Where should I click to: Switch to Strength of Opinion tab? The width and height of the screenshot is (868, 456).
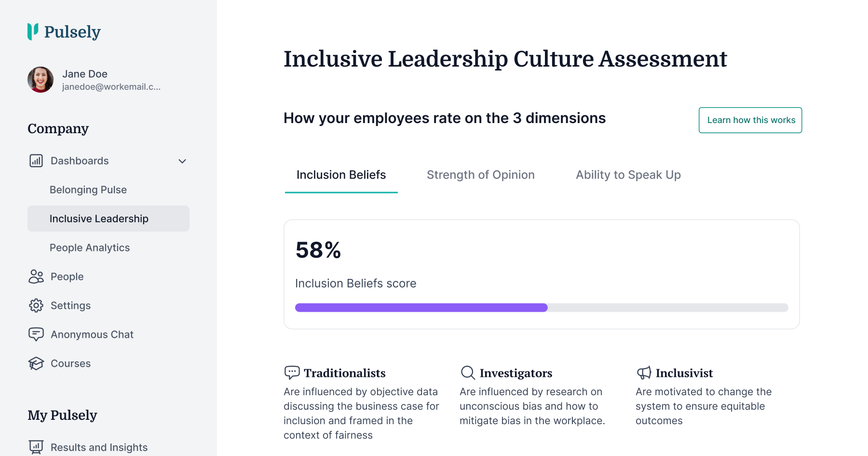[480, 175]
